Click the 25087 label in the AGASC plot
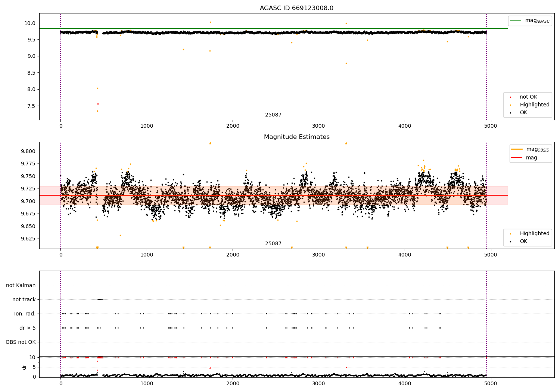The image size is (560, 392). tap(273, 115)
